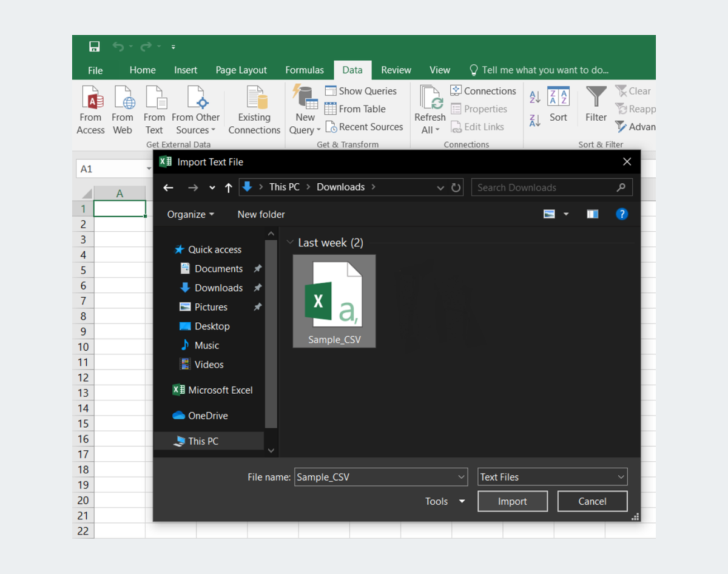
Task: Sort ascending with the A to Z icon
Action: [x=535, y=97]
